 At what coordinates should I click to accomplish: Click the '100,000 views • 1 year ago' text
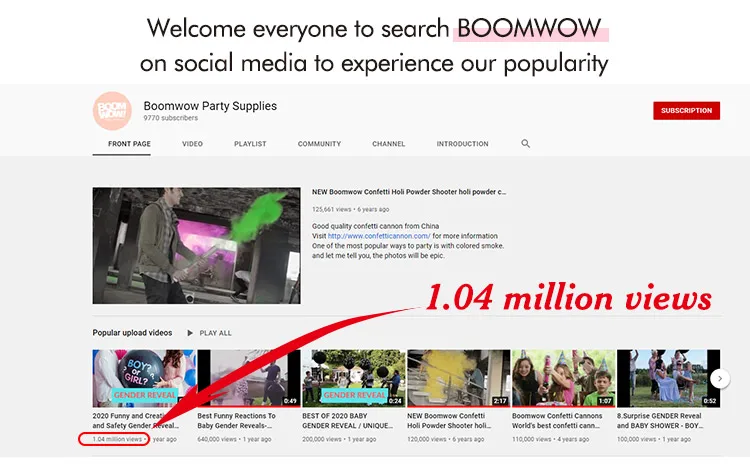pos(654,439)
